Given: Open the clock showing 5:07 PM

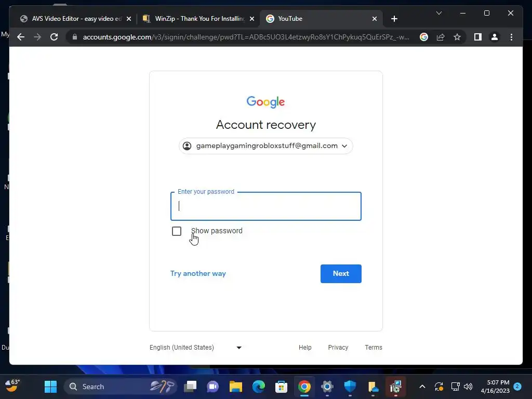Looking at the screenshot, I should click(x=495, y=387).
